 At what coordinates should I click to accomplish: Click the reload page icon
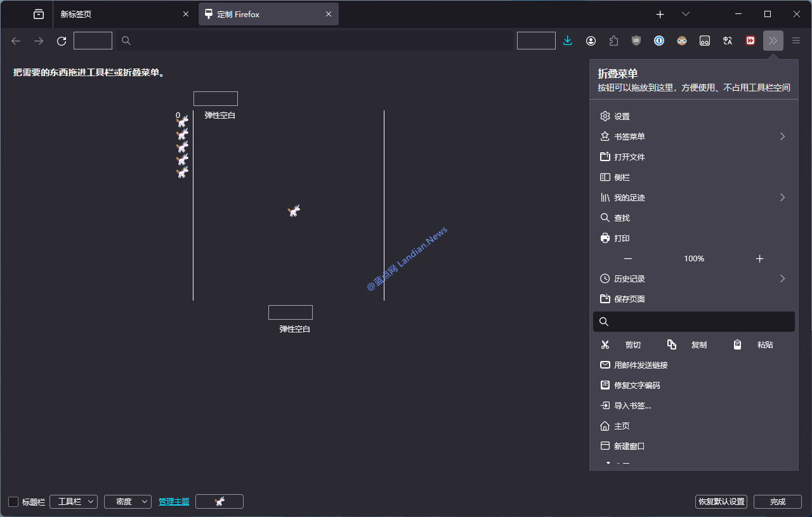(x=62, y=41)
